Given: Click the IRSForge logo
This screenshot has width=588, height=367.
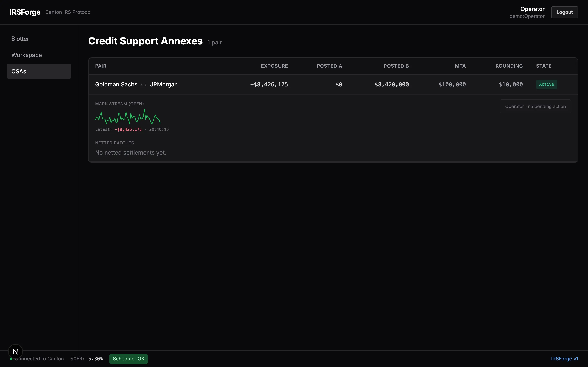Looking at the screenshot, I should pyautogui.click(x=25, y=12).
